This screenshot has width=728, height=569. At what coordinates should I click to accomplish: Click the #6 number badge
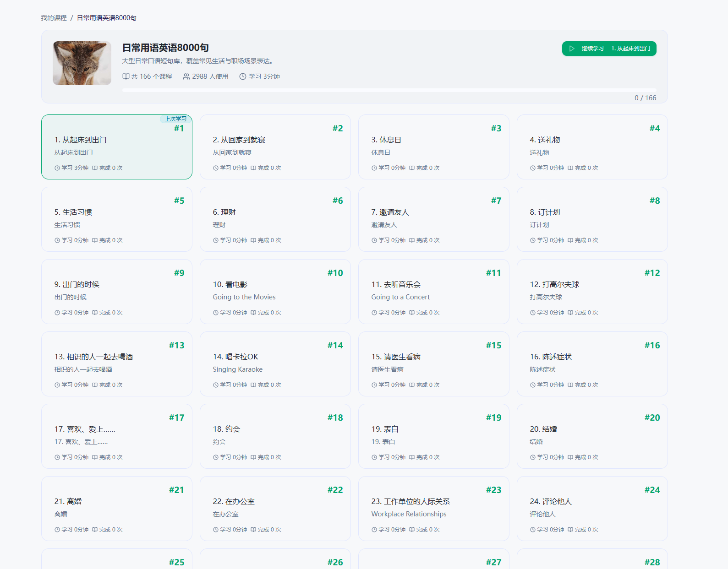click(338, 201)
